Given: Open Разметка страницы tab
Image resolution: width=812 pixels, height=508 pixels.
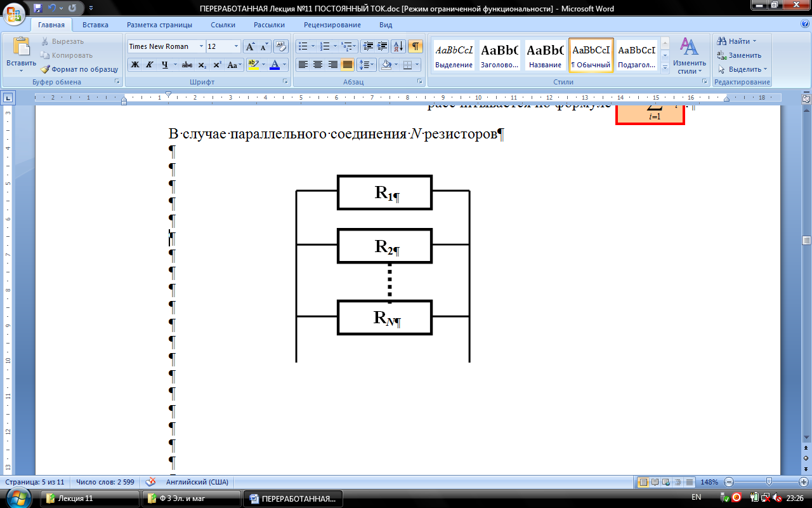Looking at the screenshot, I should tap(159, 25).
